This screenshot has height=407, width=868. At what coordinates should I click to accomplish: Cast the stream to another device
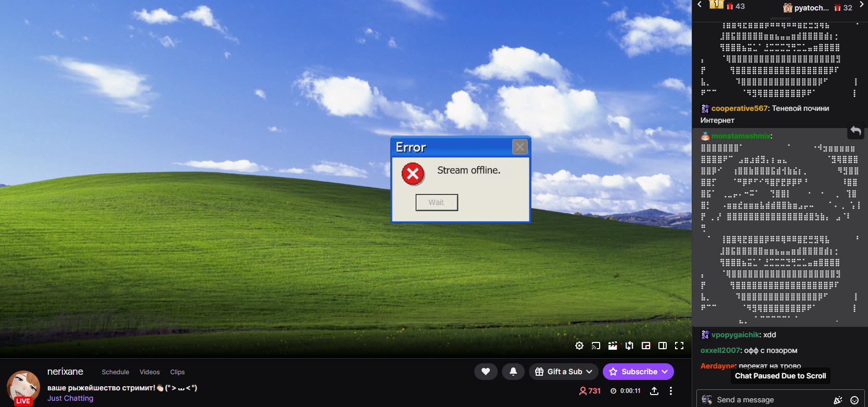point(596,346)
